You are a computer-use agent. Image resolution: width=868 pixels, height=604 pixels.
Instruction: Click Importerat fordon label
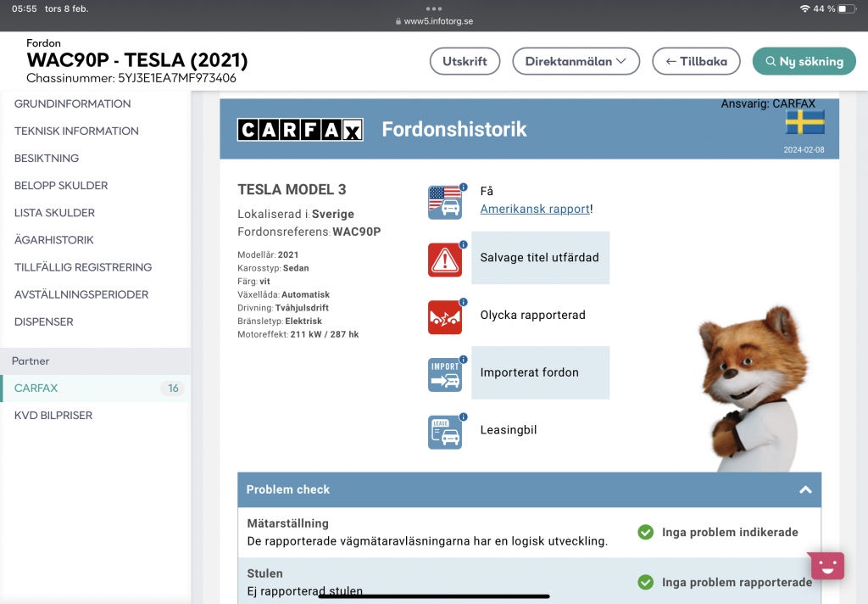pyautogui.click(x=529, y=372)
